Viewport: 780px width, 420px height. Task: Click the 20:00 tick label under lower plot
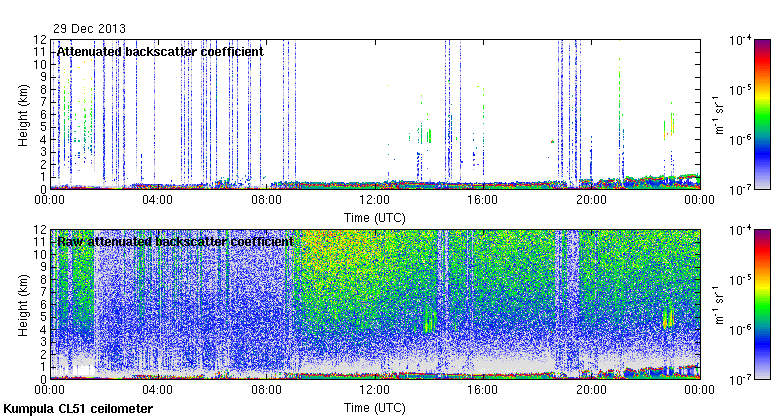[591, 390]
